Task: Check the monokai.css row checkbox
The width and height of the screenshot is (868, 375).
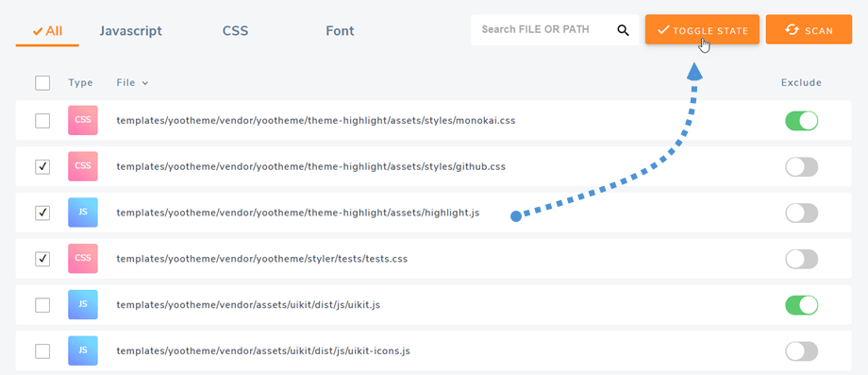Action: 42,121
